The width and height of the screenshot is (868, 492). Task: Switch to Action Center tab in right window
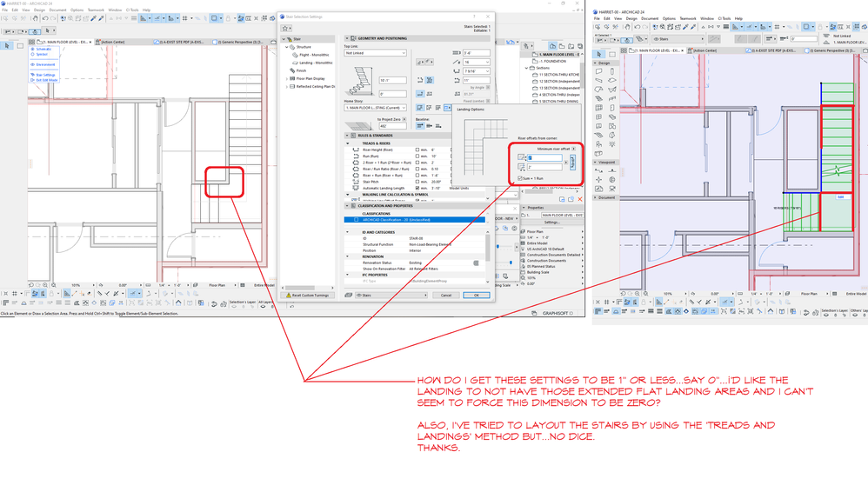pos(705,50)
